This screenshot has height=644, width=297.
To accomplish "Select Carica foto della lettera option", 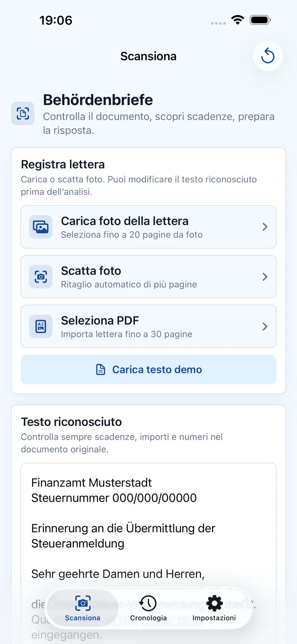I will coord(148,227).
